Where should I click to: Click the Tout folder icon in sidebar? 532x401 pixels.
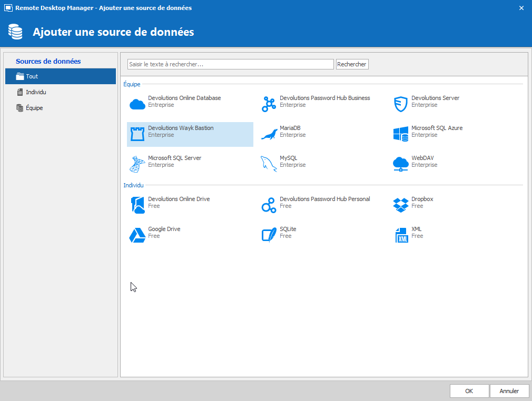point(20,76)
